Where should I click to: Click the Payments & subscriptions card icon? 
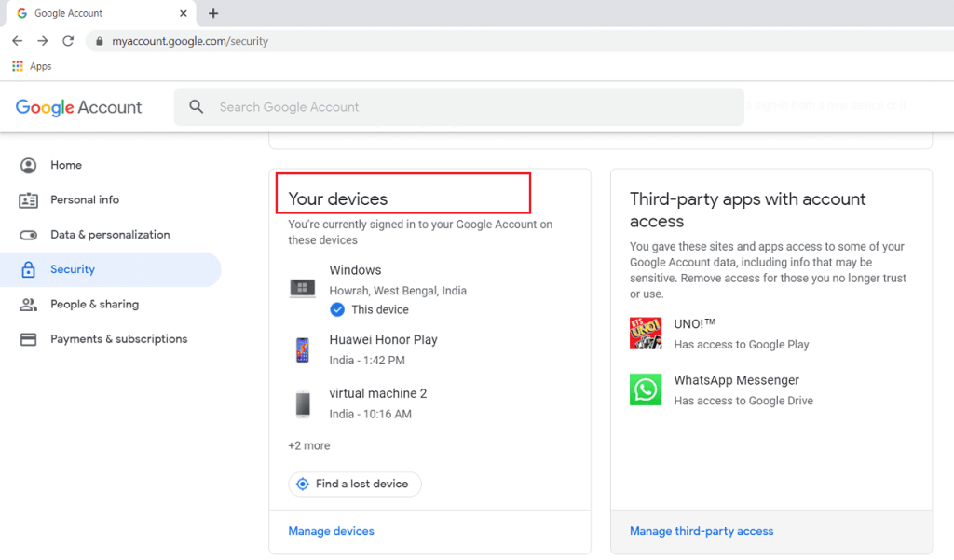coord(29,339)
